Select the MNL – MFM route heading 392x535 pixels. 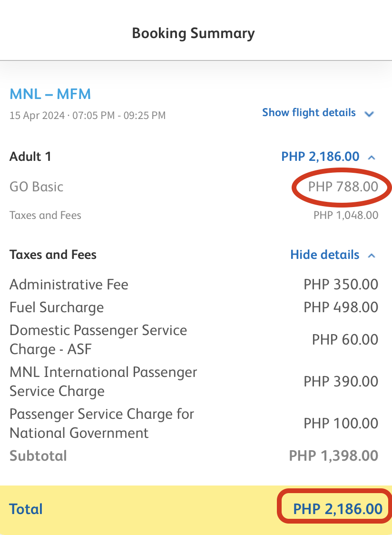[x=50, y=94]
